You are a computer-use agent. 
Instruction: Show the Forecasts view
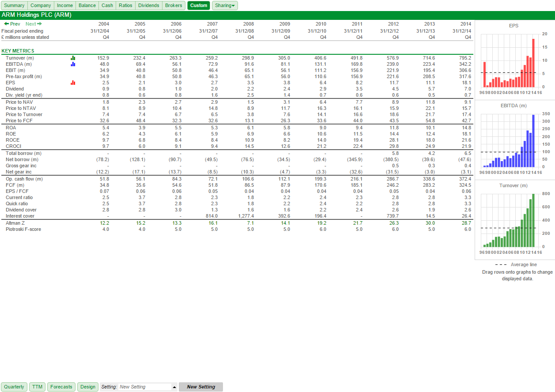61,387
